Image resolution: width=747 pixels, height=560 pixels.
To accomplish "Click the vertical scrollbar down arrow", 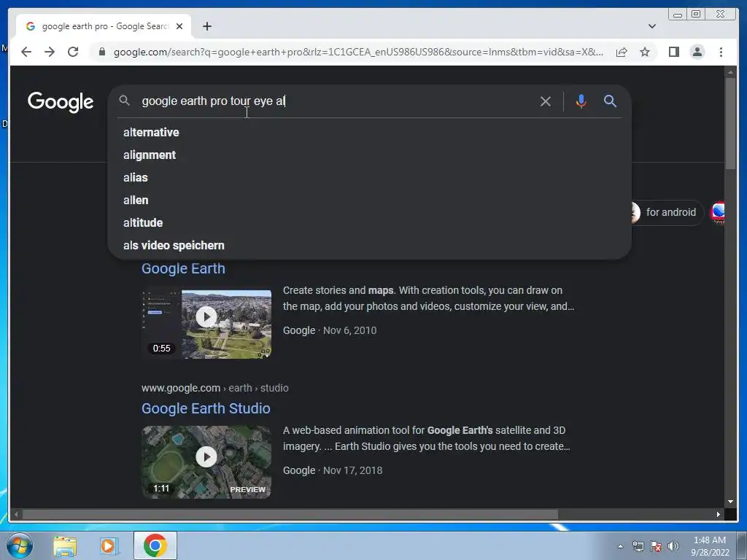I will tap(730, 502).
